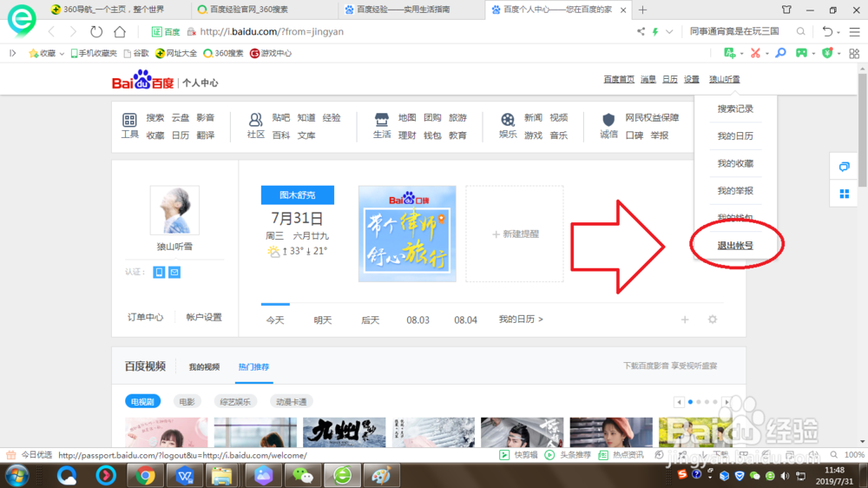Click the undo closed tab icon
This screenshot has width=868, height=488.
827,31
